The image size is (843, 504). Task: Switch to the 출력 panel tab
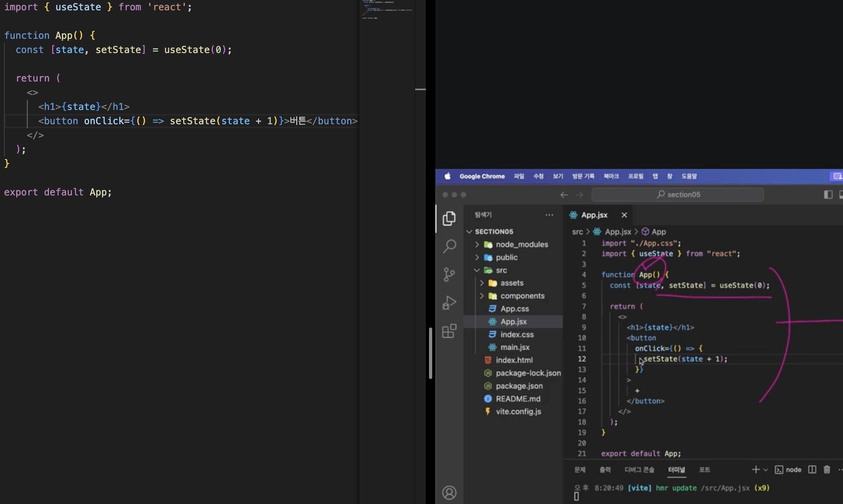click(605, 470)
